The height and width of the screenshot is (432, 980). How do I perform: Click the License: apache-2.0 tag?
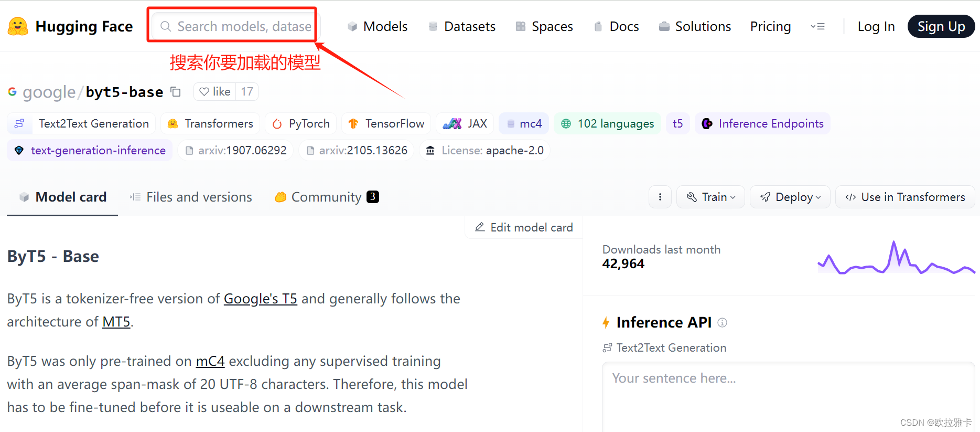[x=484, y=151]
